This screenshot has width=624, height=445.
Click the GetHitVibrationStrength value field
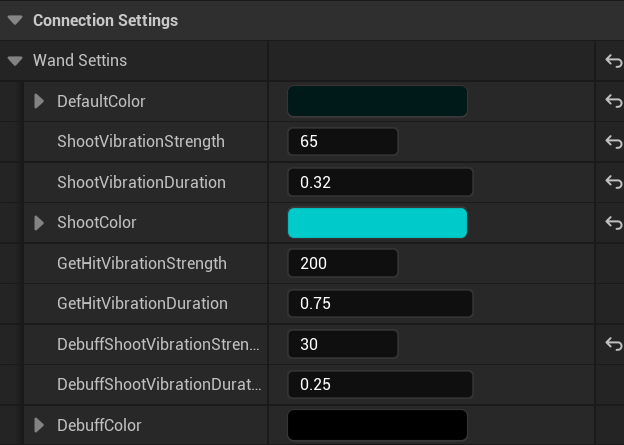click(342, 263)
